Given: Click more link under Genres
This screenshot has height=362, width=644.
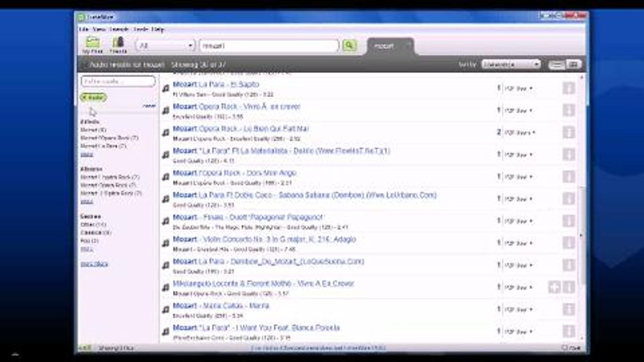Looking at the screenshot, I should pyautogui.click(x=87, y=249).
